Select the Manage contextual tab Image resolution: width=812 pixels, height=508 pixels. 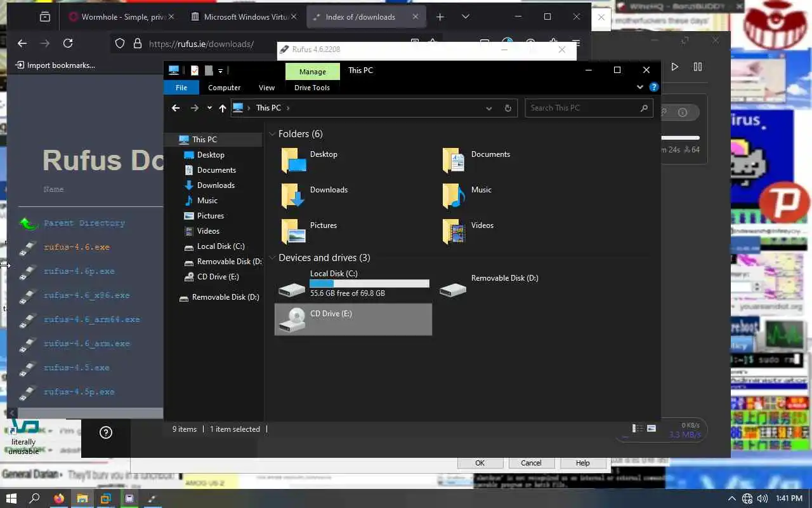pos(313,72)
